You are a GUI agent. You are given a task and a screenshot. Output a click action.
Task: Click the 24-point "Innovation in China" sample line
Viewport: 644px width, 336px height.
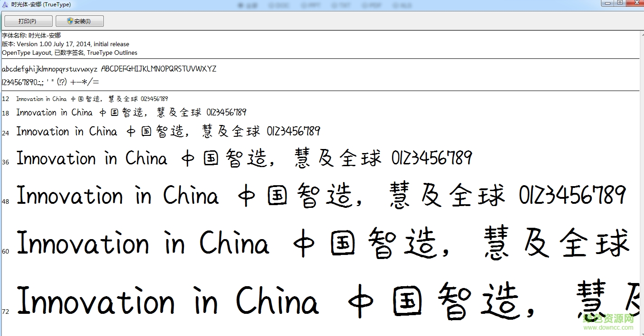pyautogui.click(x=168, y=131)
